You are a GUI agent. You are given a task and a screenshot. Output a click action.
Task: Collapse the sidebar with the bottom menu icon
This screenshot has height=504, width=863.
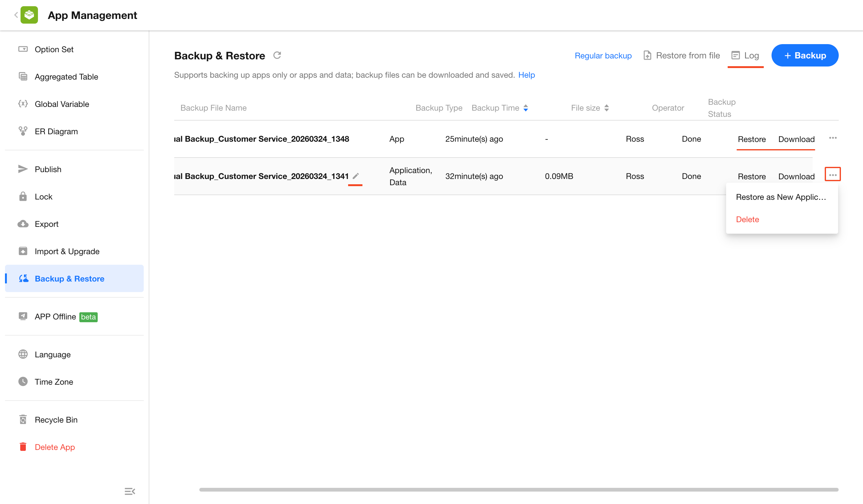(x=129, y=491)
